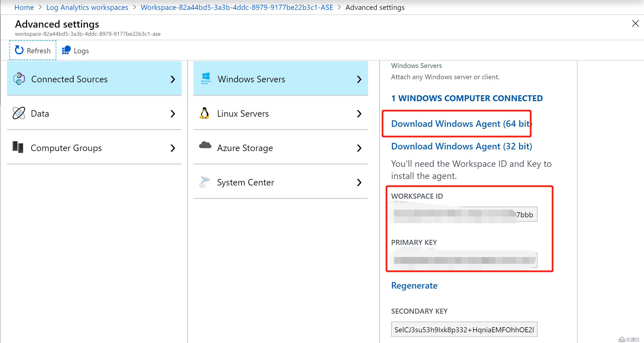Click the Primary Key field
Image resolution: width=644 pixels, height=343 pixels.
point(464,260)
